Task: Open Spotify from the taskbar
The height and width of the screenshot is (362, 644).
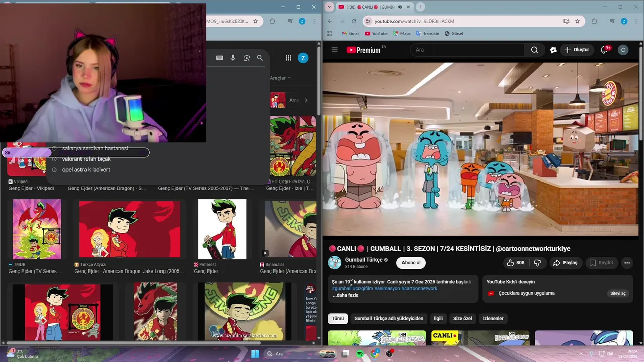Action: click(x=360, y=354)
